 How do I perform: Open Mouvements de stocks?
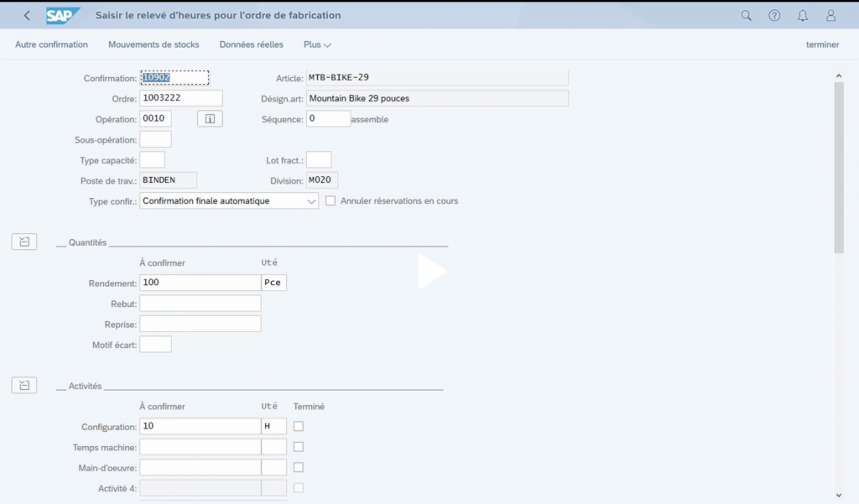pyautogui.click(x=154, y=44)
